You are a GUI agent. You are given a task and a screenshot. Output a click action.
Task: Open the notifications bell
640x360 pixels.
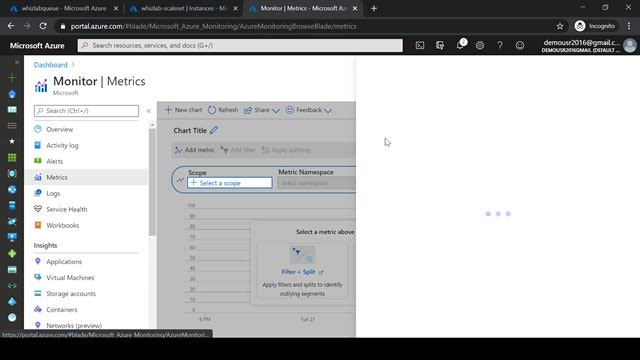(x=460, y=45)
